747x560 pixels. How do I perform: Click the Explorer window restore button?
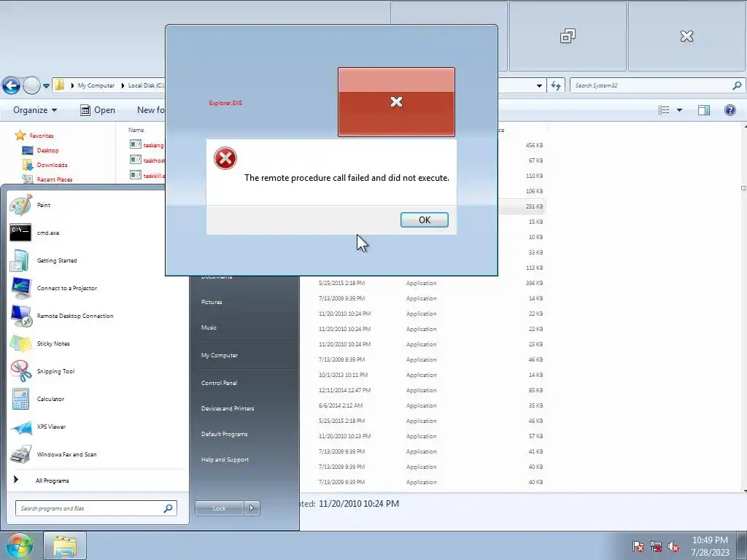568,36
